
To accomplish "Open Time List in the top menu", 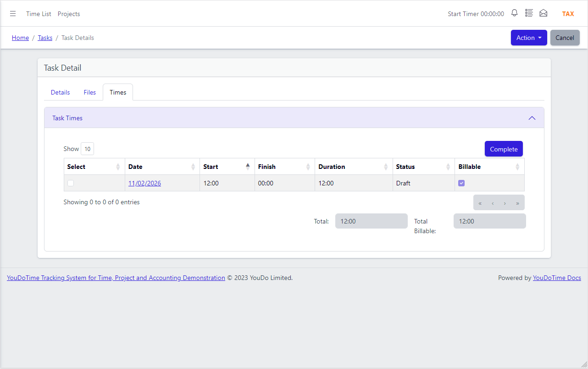I will tap(39, 14).
